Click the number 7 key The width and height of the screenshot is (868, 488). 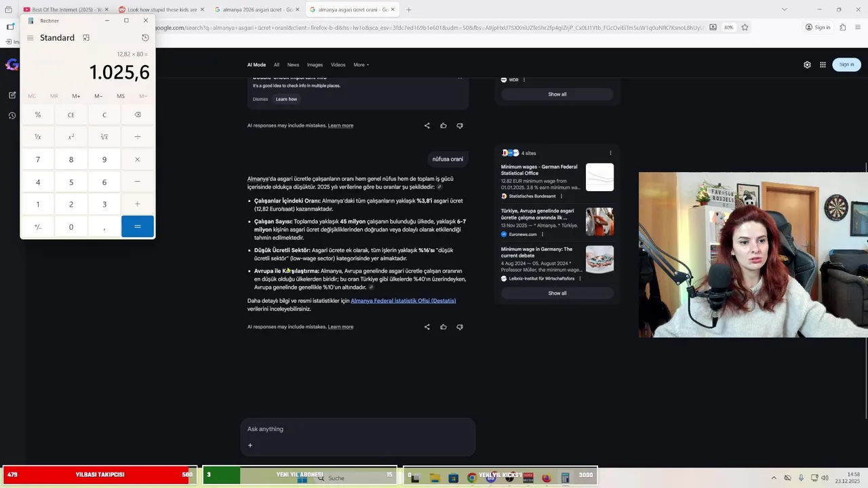pos(38,159)
